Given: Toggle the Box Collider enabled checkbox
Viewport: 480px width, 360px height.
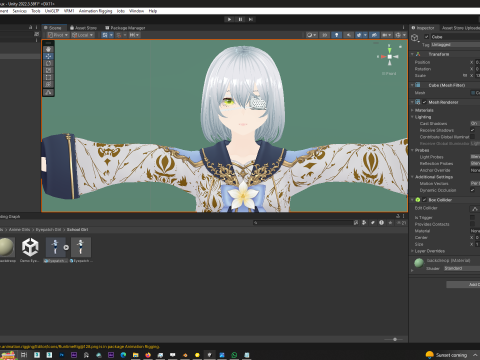Looking at the screenshot, I should click(x=424, y=200).
